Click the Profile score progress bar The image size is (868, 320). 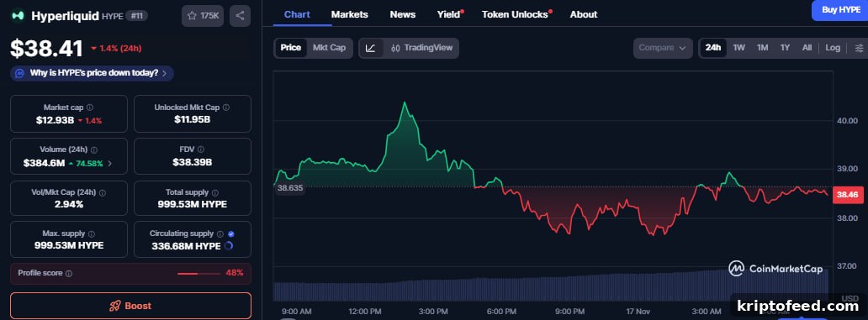(198, 274)
